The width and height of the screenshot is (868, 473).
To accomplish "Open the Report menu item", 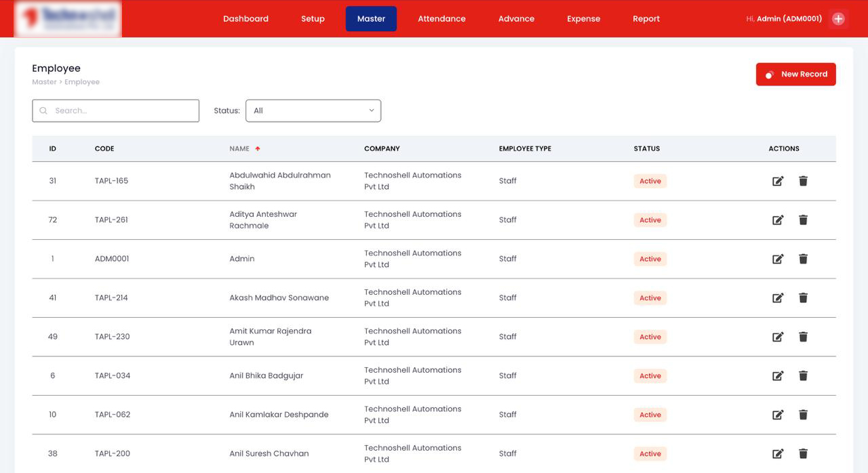I will (x=646, y=19).
